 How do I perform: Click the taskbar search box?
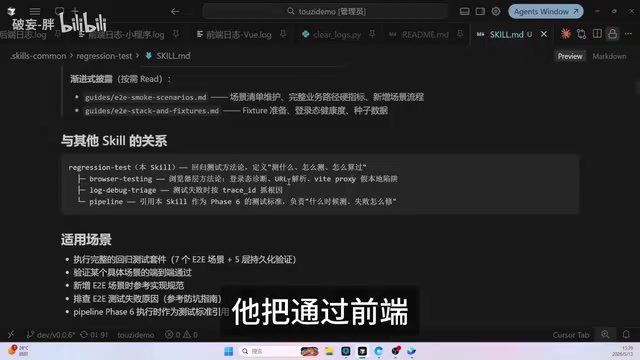(x=279, y=351)
